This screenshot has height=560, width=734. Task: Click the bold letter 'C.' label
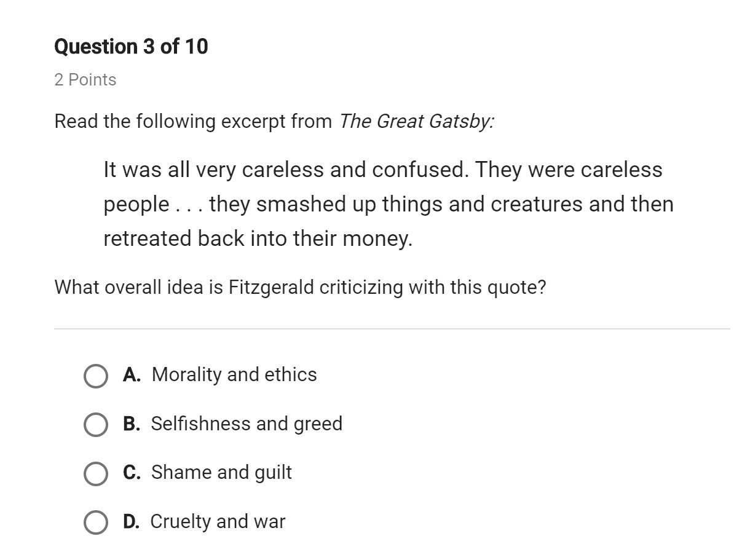132,472
